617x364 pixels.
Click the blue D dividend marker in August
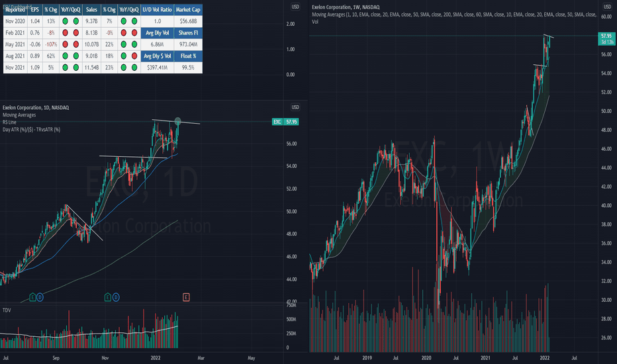(40, 297)
